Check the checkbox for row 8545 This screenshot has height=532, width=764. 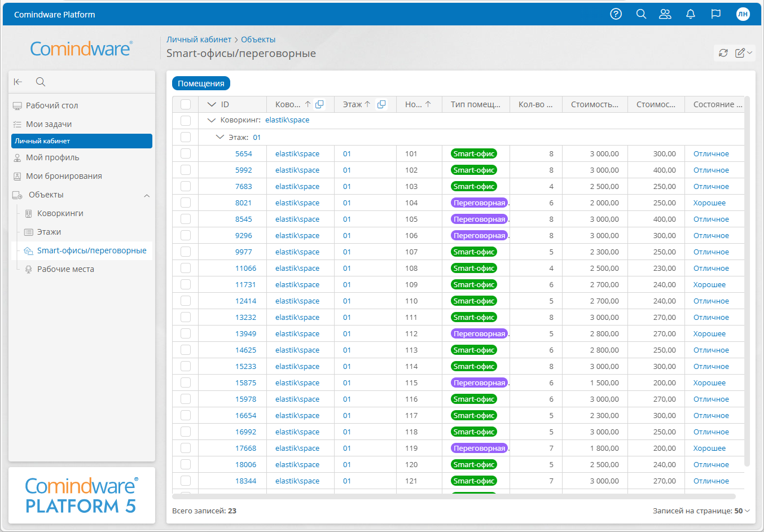186,219
